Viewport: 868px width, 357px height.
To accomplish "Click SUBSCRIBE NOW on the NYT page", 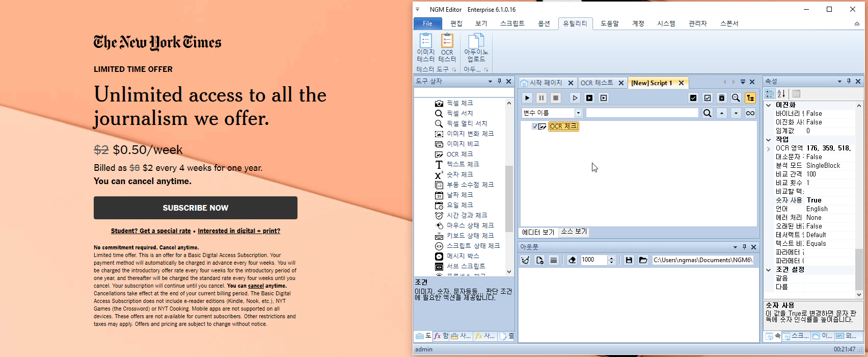I will pyautogui.click(x=196, y=208).
